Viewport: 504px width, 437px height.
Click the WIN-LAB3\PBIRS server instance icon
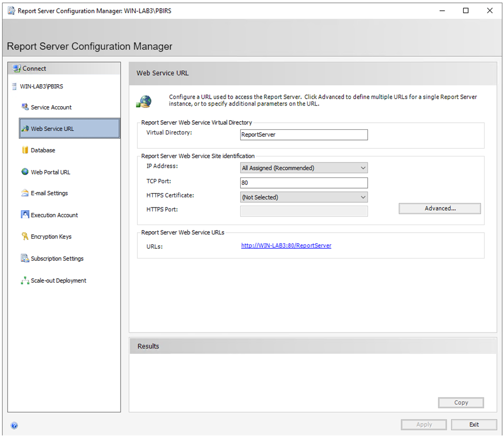tap(14, 86)
